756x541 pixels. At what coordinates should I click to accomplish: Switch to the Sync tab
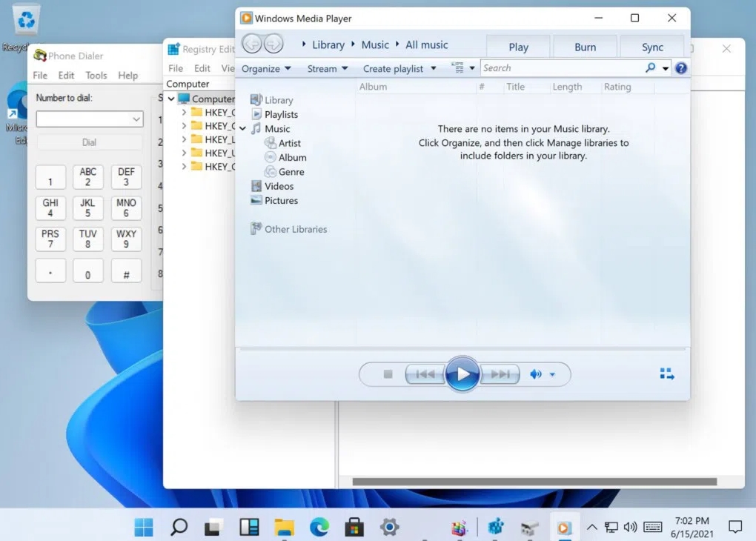pos(652,47)
